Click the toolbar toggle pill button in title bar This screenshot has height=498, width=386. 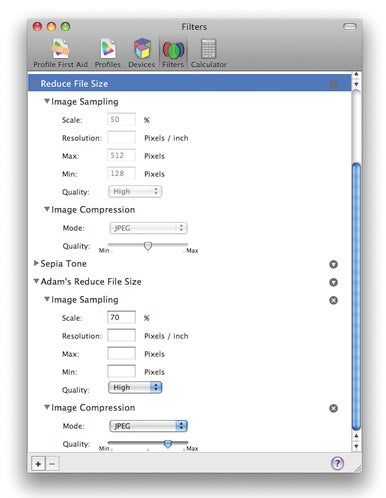(x=350, y=26)
